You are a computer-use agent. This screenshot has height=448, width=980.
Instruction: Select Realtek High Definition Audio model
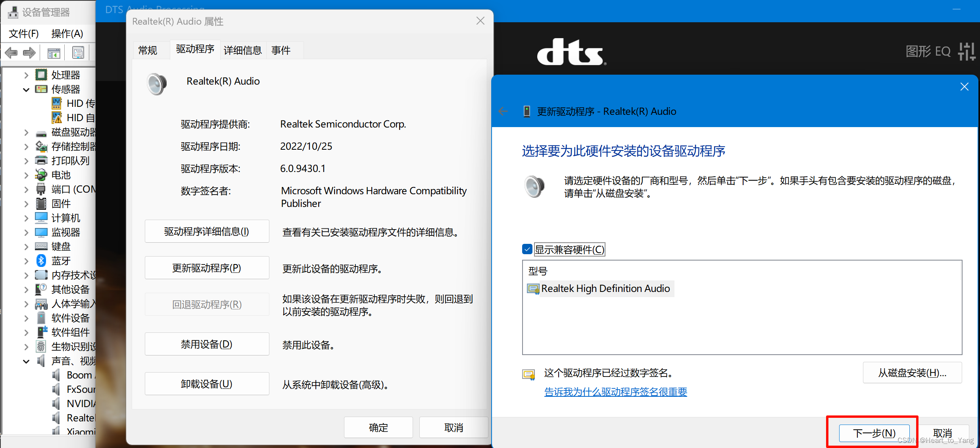point(605,288)
